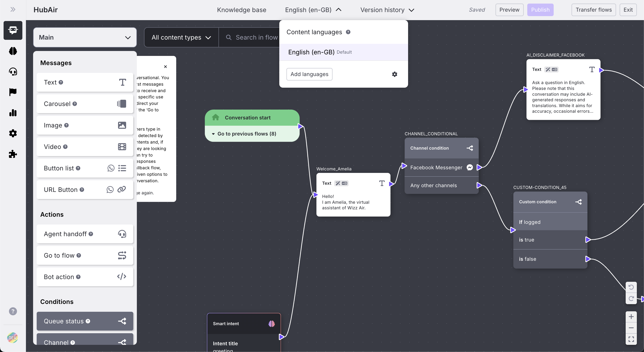
Task: Open the Version history menu
Action: pos(387,10)
